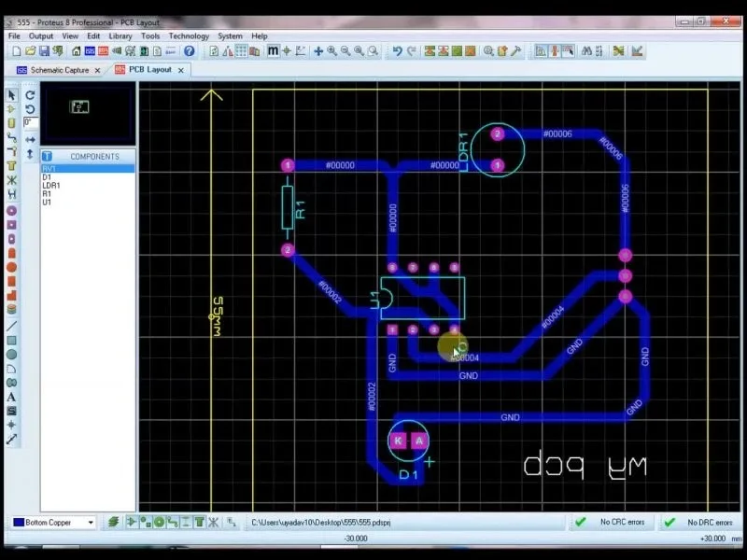Select the Square Through-hole Pad tool
This screenshot has width=747, height=560.
(11, 225)
